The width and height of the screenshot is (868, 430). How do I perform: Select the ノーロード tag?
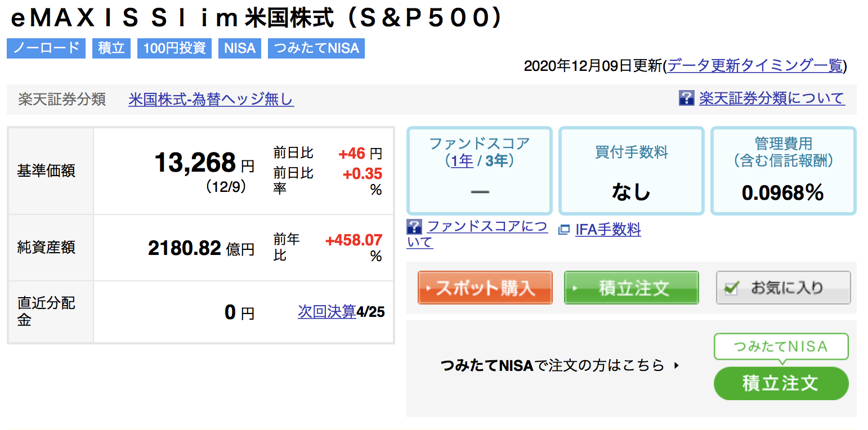[x=46, y=48]
